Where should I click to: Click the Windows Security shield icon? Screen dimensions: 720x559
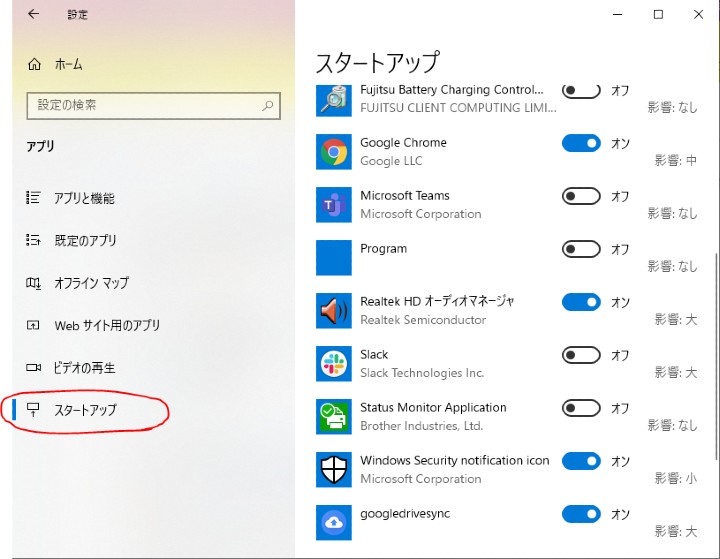[x=334, y=470]
